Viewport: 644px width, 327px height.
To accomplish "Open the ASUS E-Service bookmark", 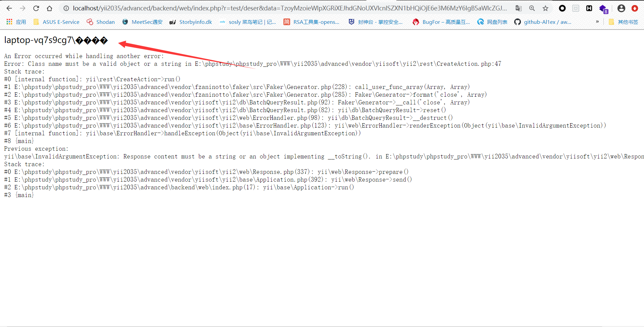I will (x=56, y=22).
